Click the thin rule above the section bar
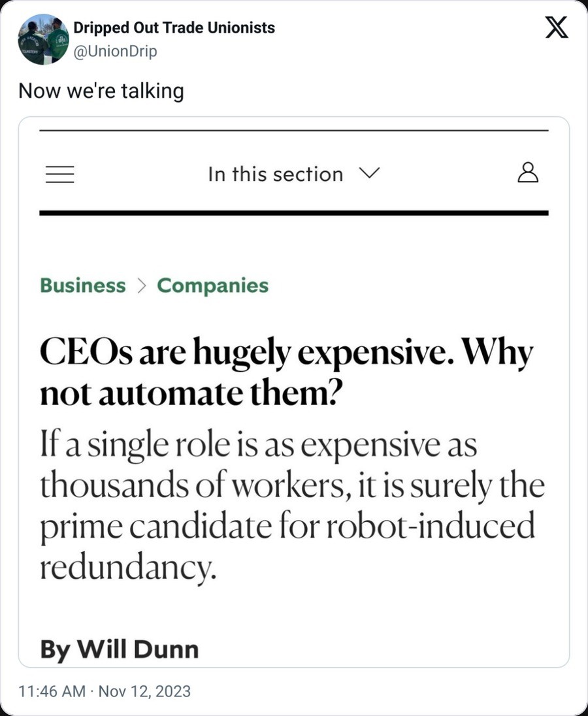This screenshot has width=588, height=716. tap(293, 131)
